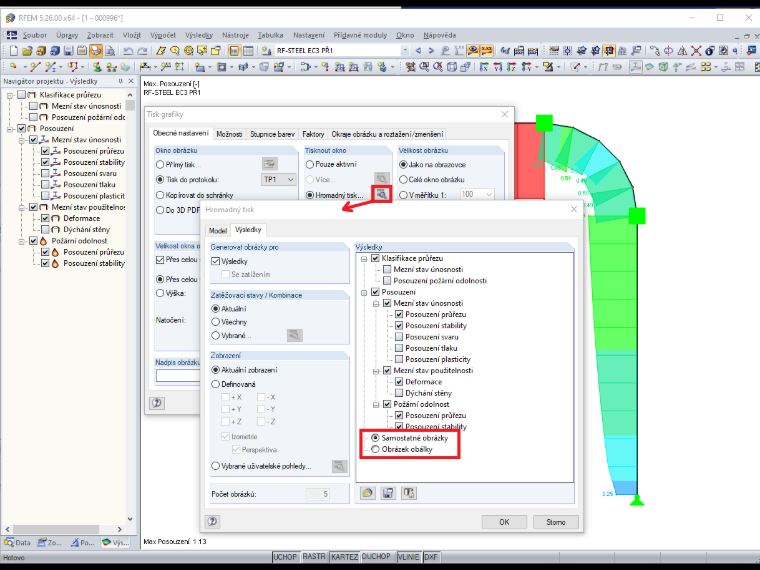Toggle UCHOP in the status bar
This screenshot has height=570, width=760.
(x=285, y=557)
